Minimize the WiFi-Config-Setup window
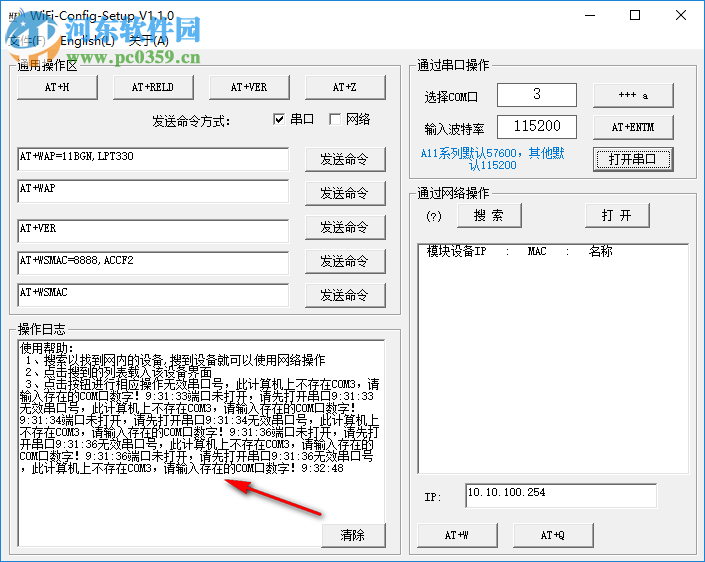The width and height of the screenshot is (705, 562). pyautogui.click(x=590, y=16)
